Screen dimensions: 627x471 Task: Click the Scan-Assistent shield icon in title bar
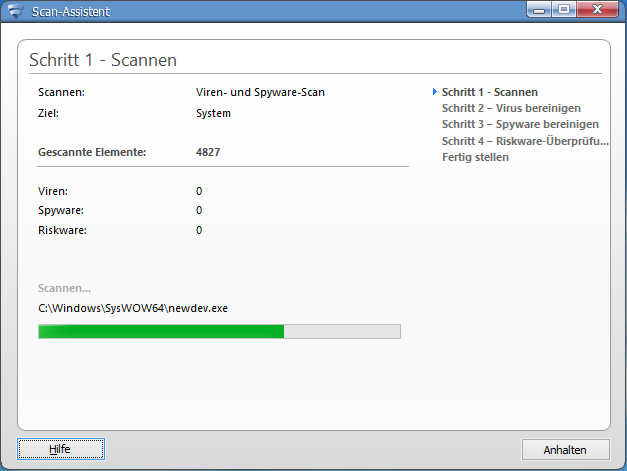16,11
